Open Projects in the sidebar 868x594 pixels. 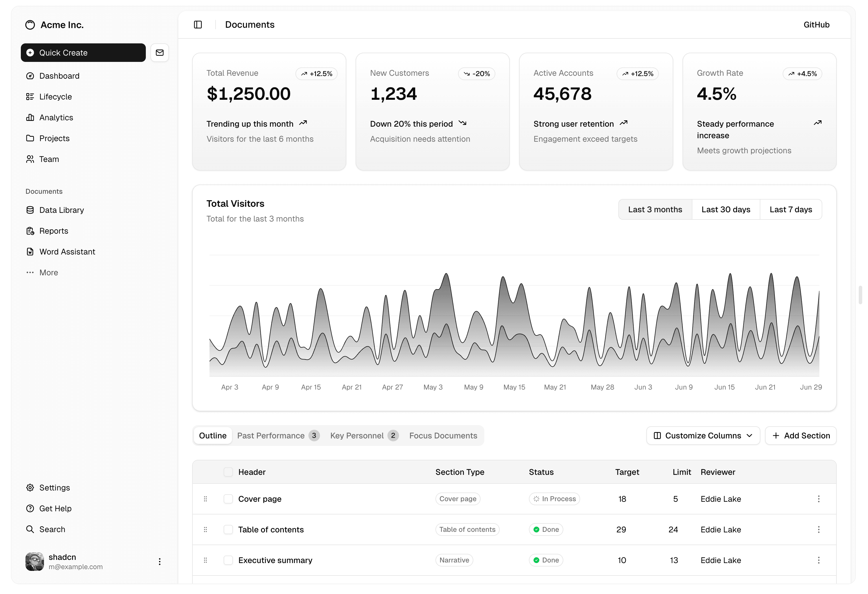[x=95, y=139]
